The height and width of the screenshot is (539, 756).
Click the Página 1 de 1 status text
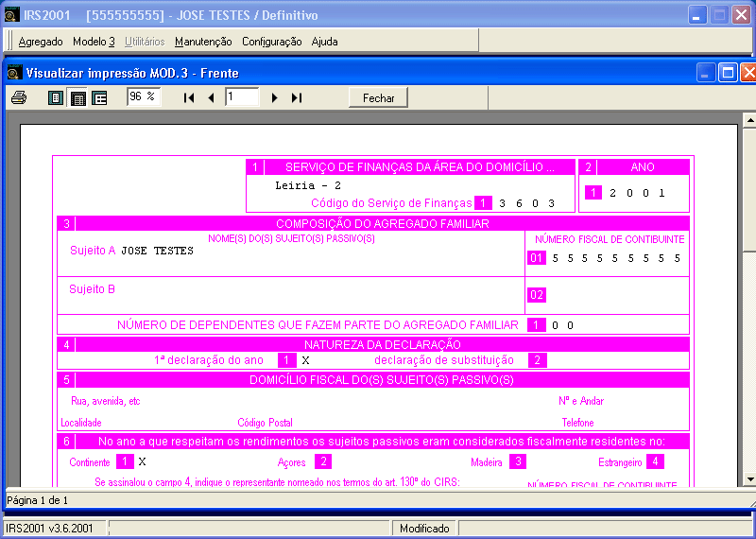click(37, 500)
